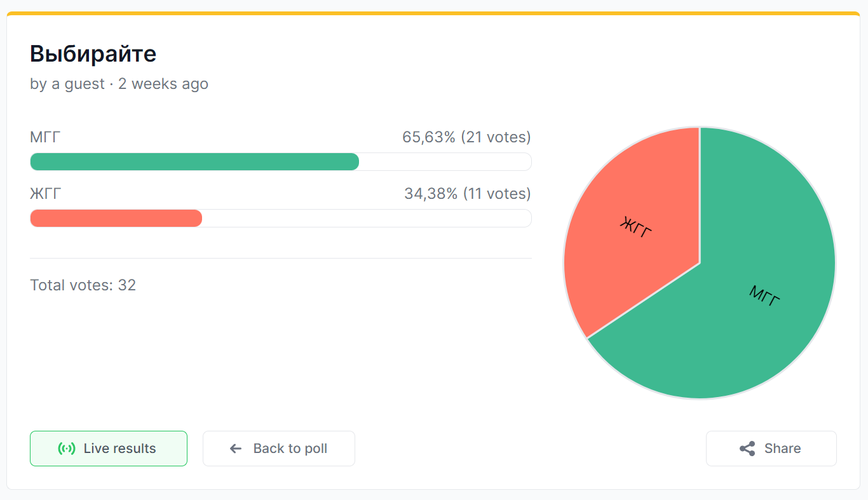Click the Live results button
The width and height of the screenshot is (868, 500).
point(109,449)
